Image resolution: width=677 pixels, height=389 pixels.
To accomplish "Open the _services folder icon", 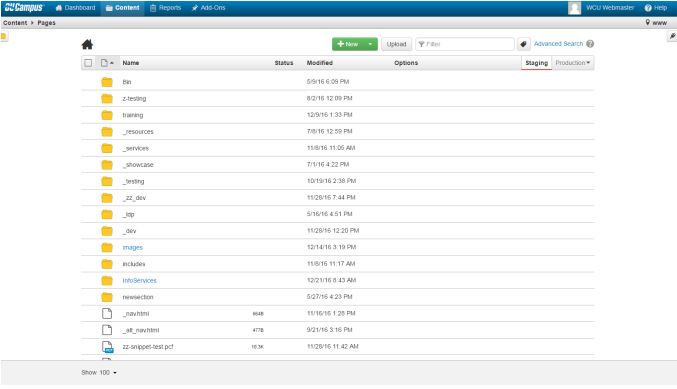I will coord(107,148).
